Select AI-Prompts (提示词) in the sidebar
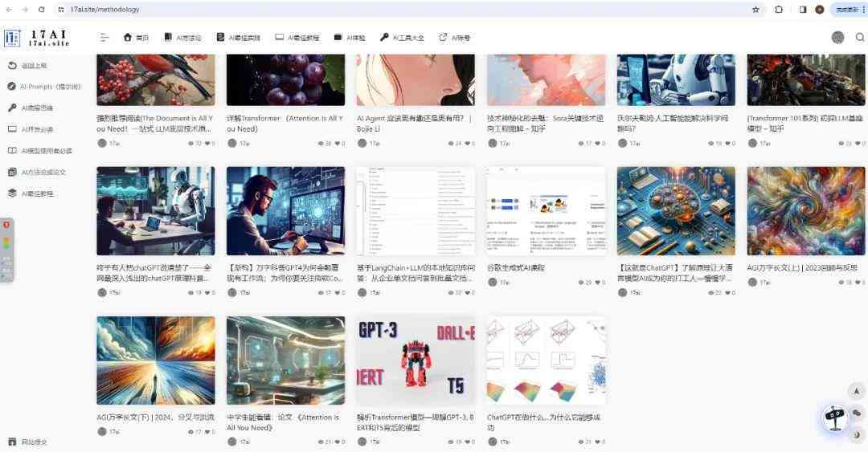 [x=44, y=87]
